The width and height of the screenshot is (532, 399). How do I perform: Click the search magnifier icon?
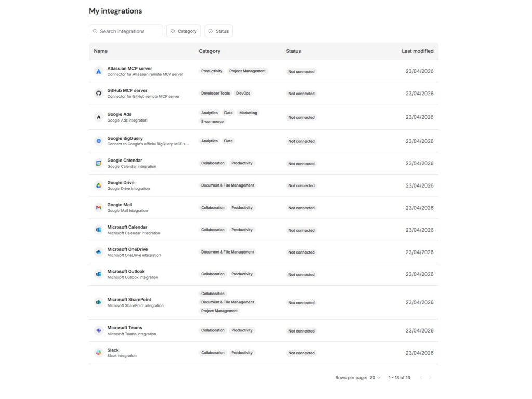(x=95, y=31)
